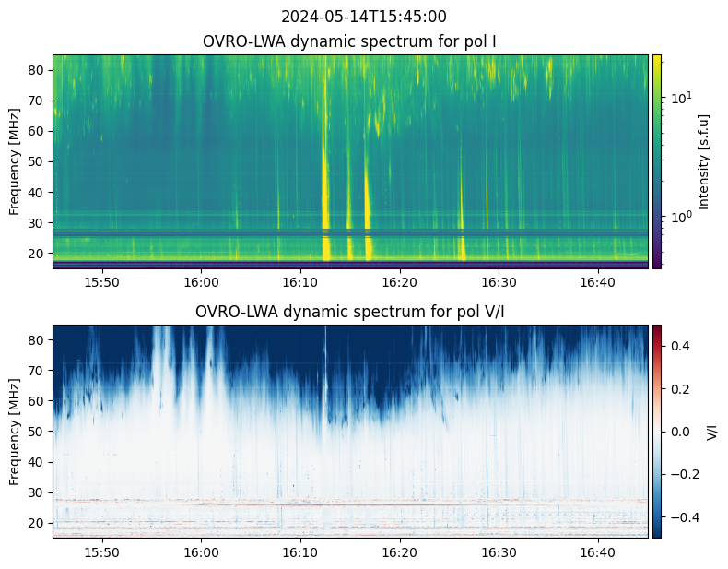This screenshot has height=569, width=728.
Task: Click the 16:10 tick on the top time axis
Action: pyautogui.click(x=299, y=281)
